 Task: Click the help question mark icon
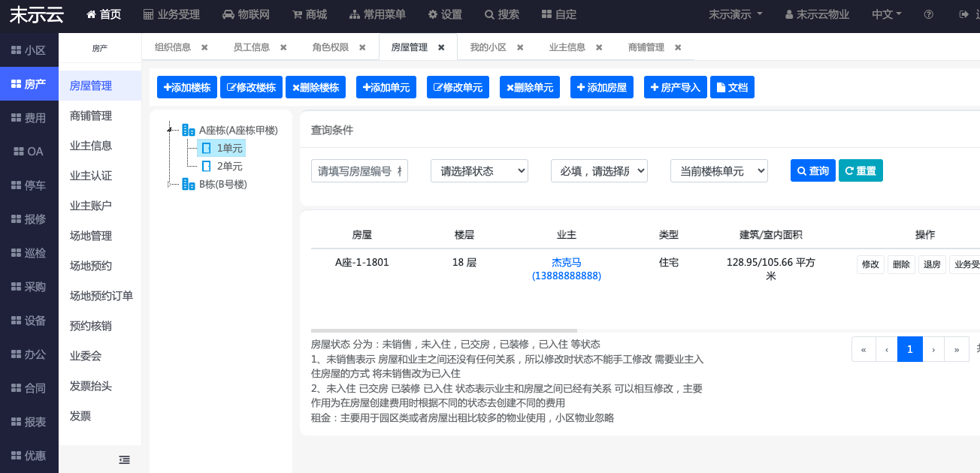point(929,14)
